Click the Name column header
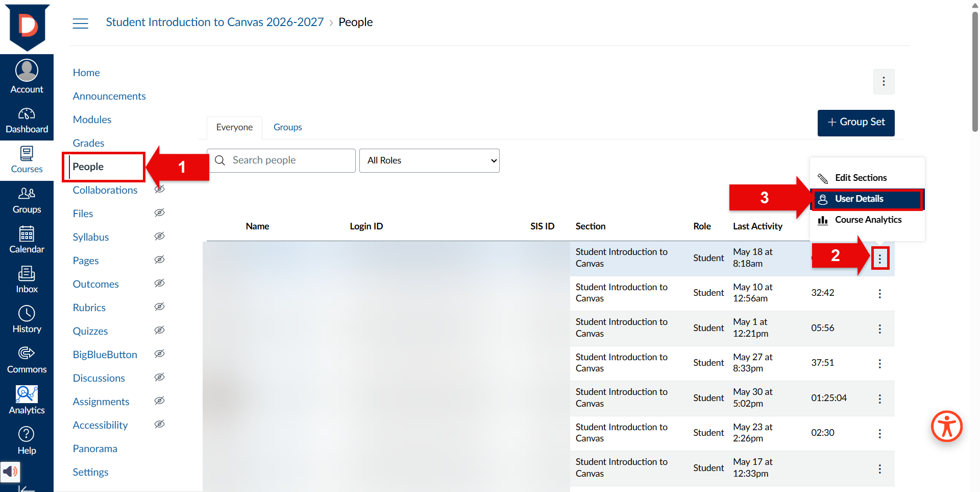The image size is (980, 492). [x=257, y=226]
